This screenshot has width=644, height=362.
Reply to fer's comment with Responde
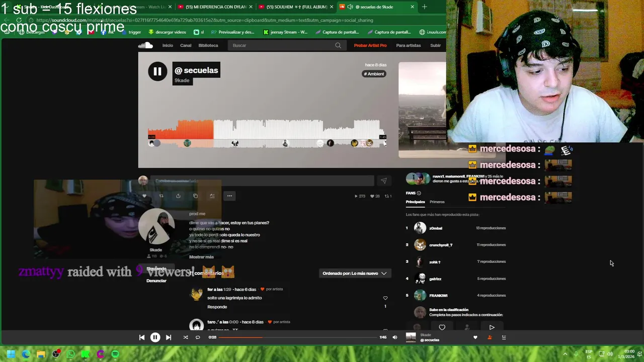pyautogui.click(x=217, y=307)
